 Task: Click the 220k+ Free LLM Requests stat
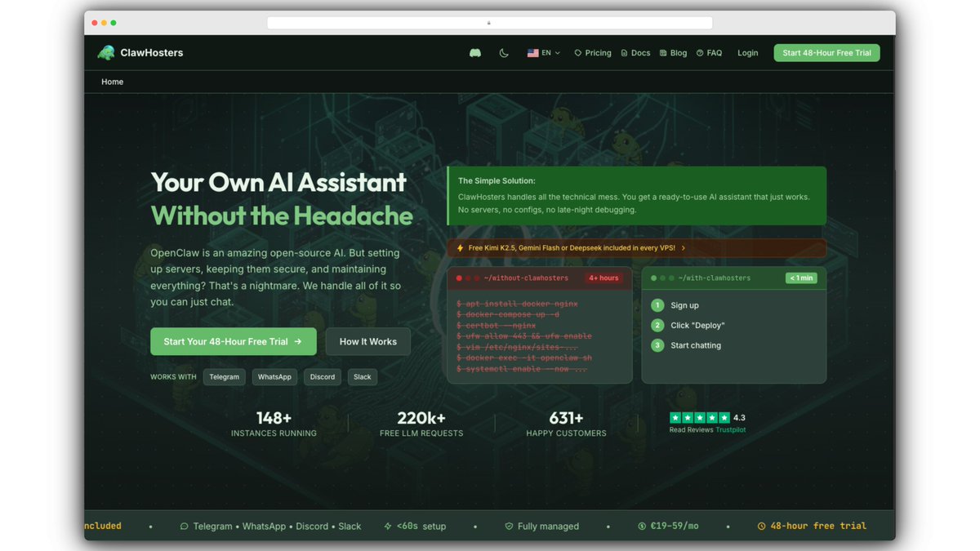(x=421, y=424)
